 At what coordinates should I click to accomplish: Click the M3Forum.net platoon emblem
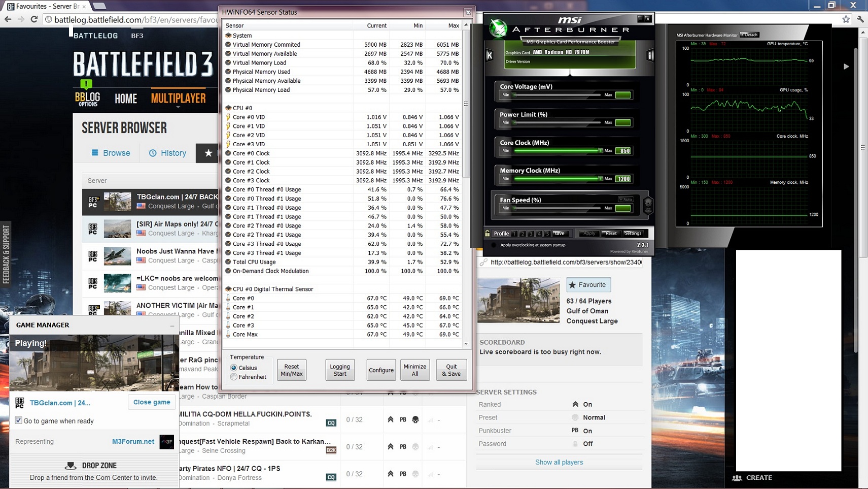pyautogui.click(x=166, y=442)
